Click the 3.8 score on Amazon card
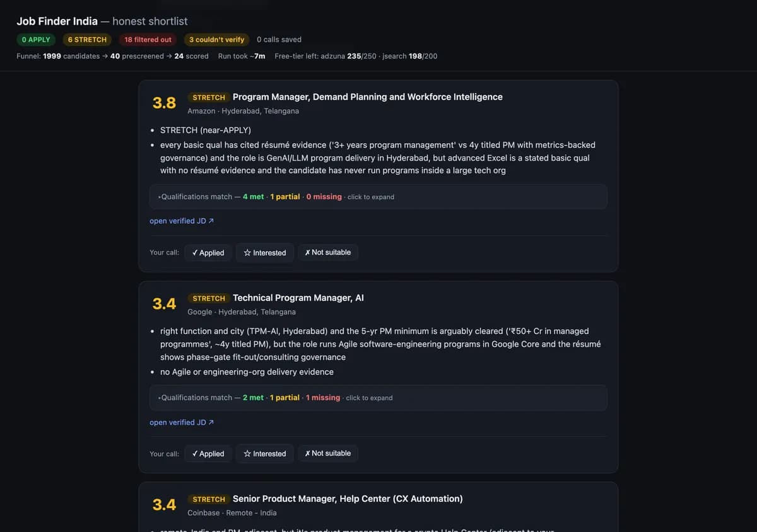Viewport: 757px width, 532px height. click(x=164, y=103)
